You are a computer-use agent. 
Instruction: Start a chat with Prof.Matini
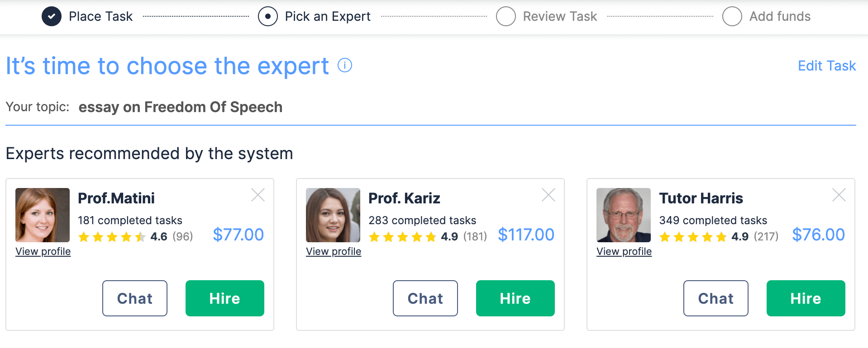(135, 298)
